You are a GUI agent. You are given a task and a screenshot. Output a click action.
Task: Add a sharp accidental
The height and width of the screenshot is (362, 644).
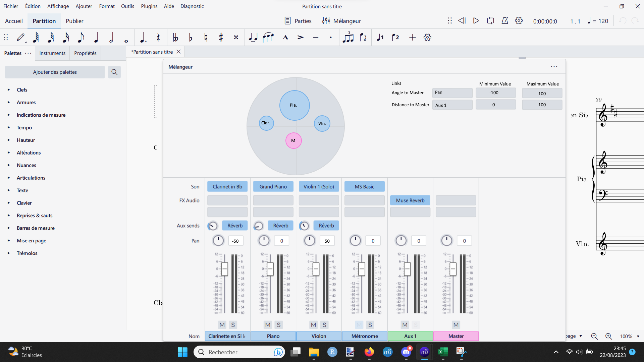point(221,37)
